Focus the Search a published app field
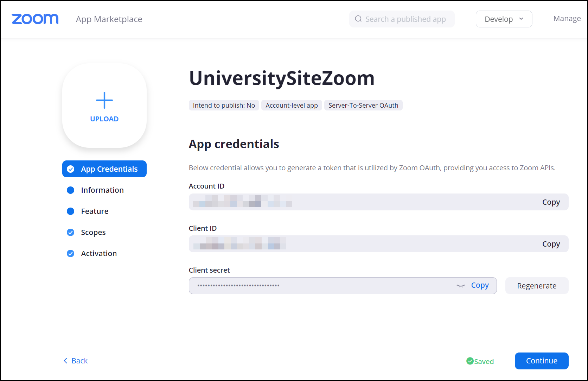 [x=402, y=19]
